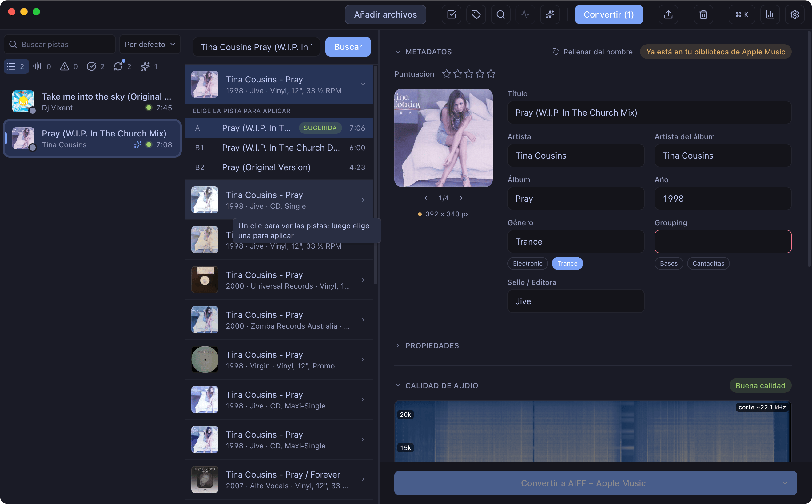
Task: Click previous cover art arrow
Action: (426, 198)
